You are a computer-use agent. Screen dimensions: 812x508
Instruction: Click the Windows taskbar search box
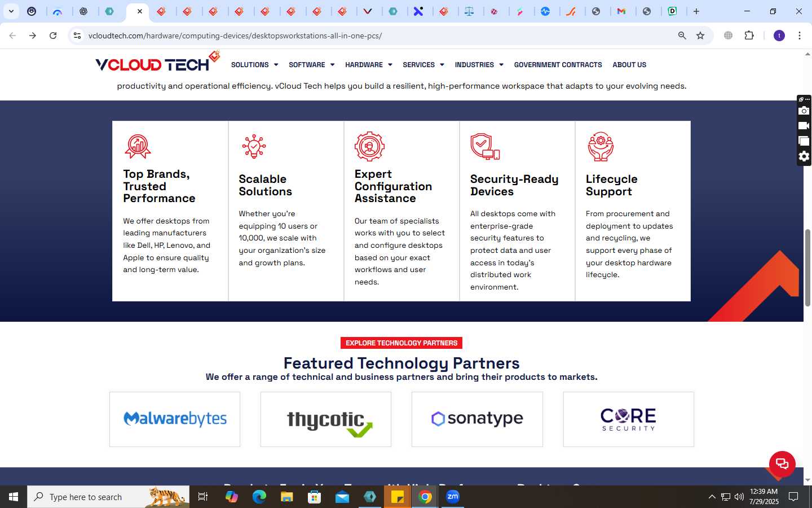click(x=108, y=497)
